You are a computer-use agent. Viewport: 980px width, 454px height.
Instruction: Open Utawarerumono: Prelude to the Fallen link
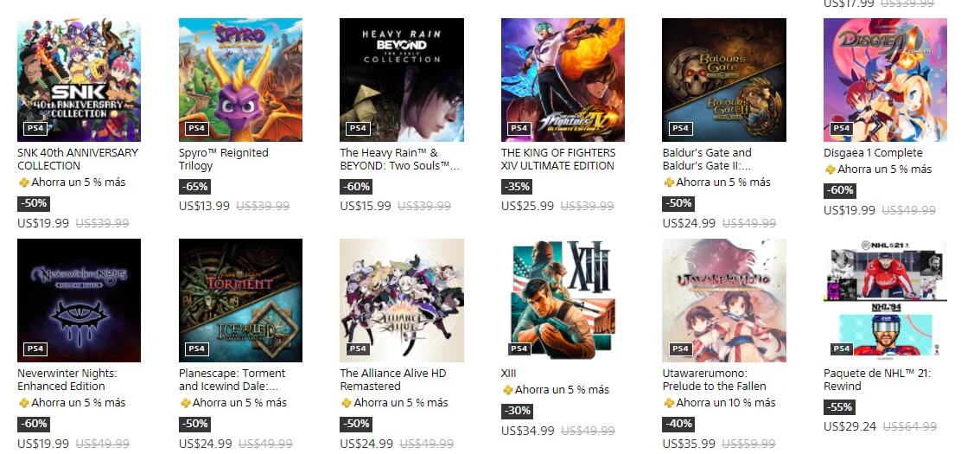coord(715,380)
